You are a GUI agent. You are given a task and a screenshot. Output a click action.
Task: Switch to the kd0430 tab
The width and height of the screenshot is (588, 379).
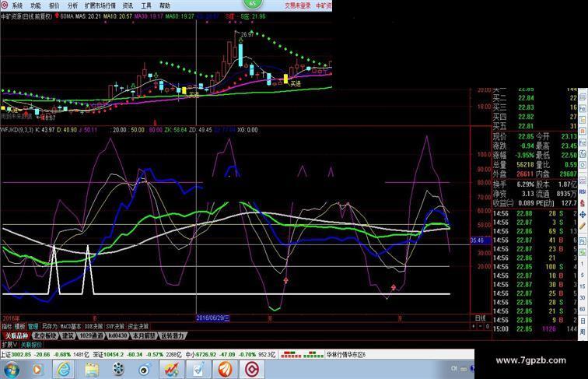[117, 335]
